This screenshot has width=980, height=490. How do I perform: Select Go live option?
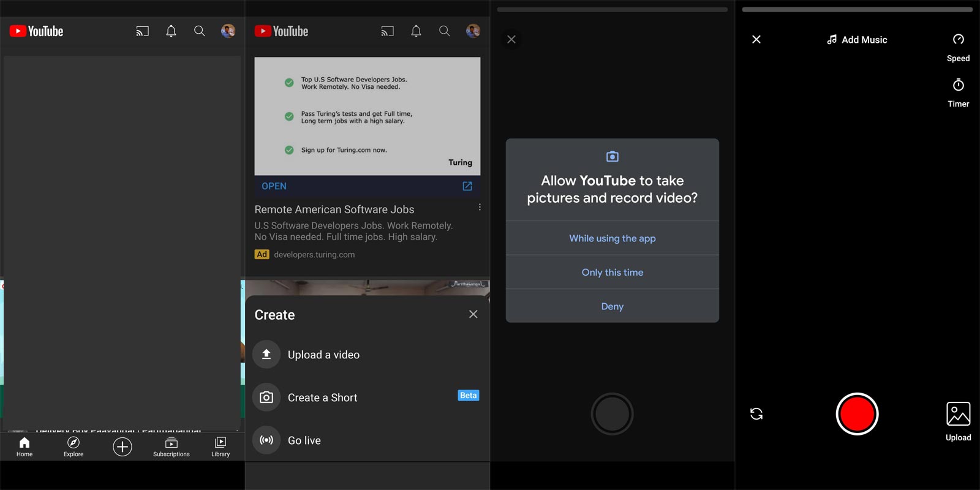[x=367, y=440]
